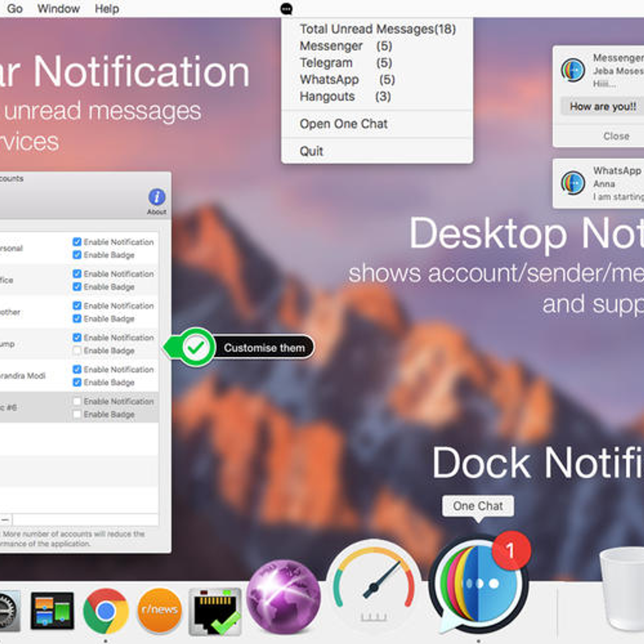Click the minus remove account button
The width and height of the screenshot is (644, 644).
[5, 520]
